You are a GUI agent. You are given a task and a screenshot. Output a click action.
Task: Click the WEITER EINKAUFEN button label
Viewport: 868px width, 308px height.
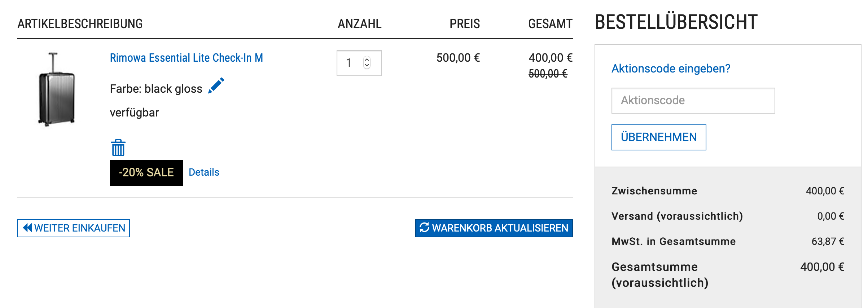[79, 228]
